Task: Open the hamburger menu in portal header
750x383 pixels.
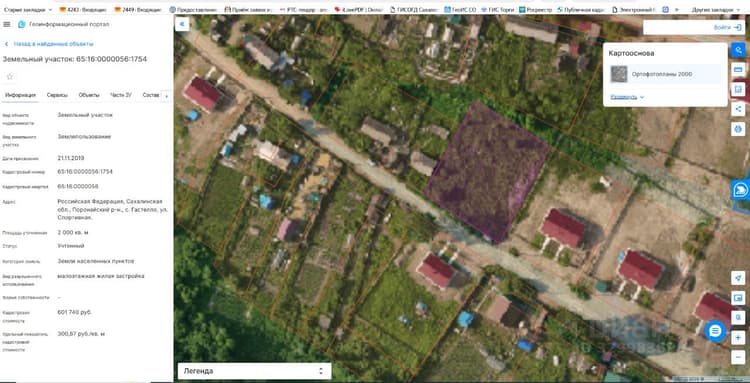Action: tap(6, 24)
